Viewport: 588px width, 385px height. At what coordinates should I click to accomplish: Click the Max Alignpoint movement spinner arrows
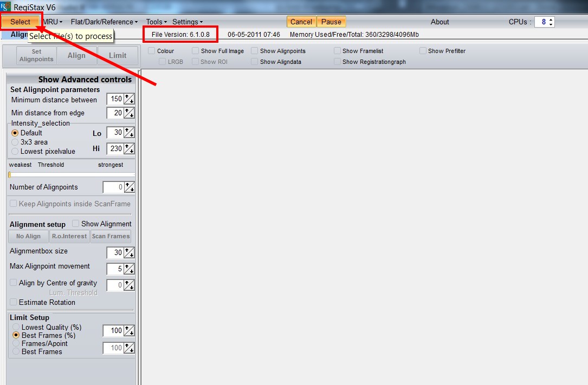point(130,269)
